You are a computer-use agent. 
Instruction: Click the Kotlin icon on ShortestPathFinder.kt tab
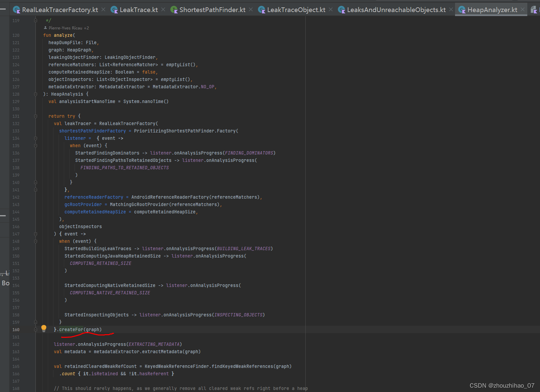click(174, 10)
